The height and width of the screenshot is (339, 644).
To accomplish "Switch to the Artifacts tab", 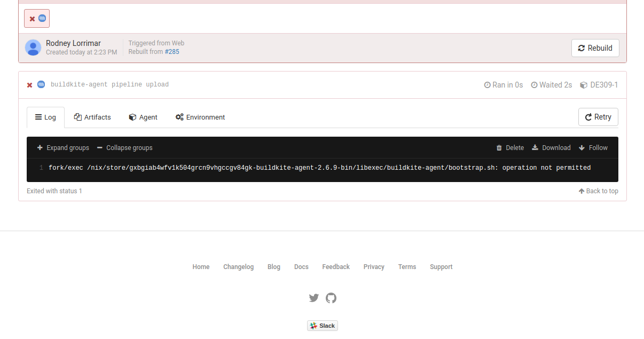I will (x=92, y=117).
